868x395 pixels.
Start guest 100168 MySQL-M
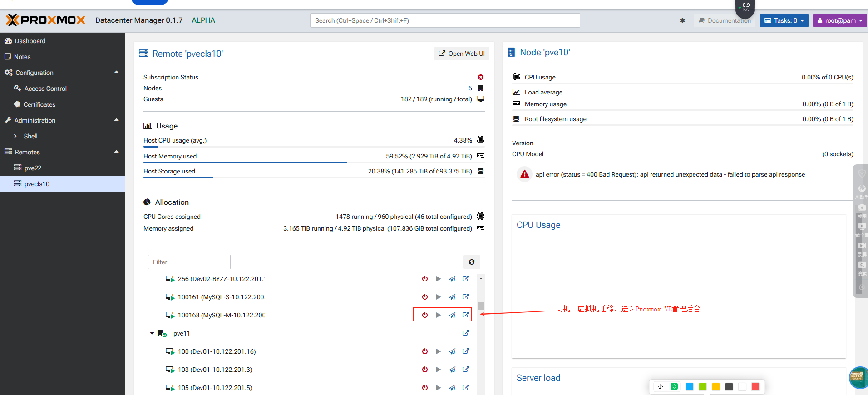[439, 315]
